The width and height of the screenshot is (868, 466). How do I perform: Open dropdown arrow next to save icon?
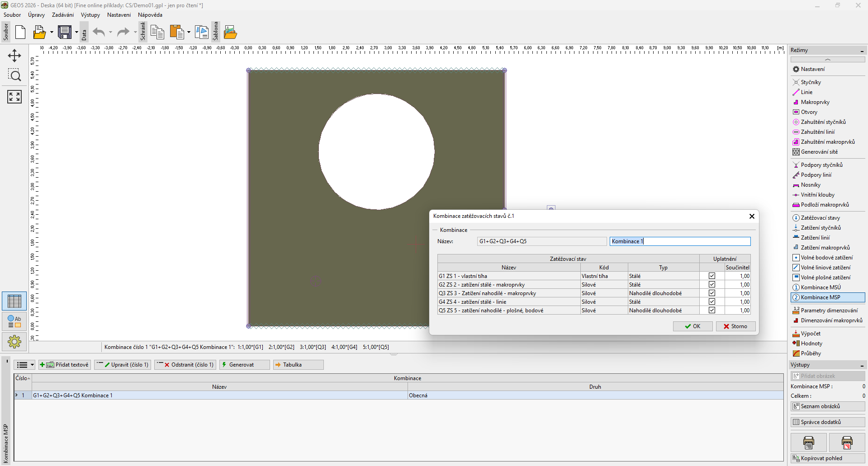[76, 32]
